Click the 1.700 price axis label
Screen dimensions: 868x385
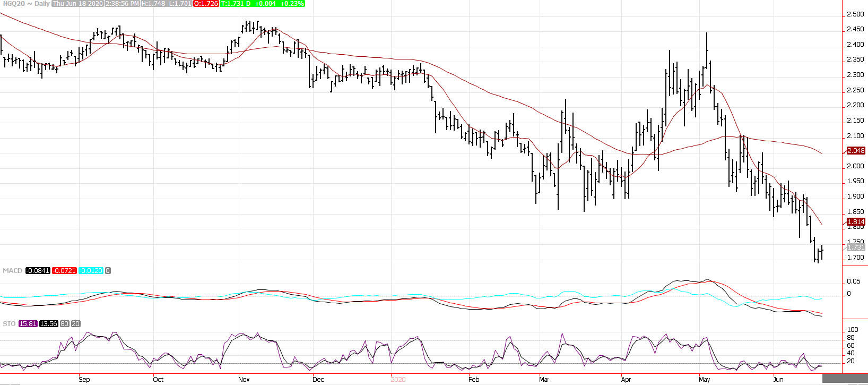[x=855, y=258]
